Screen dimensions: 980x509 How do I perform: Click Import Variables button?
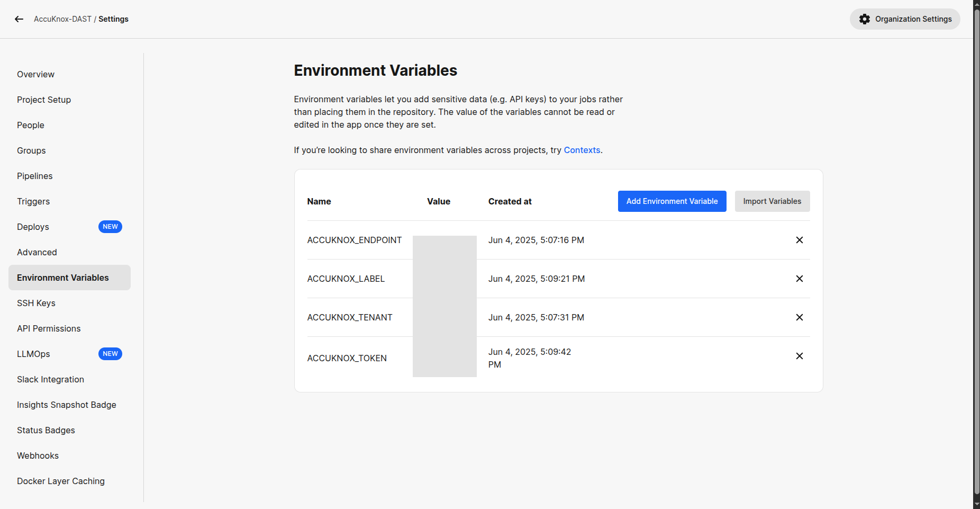pyautogui.click(x=772, y=201)
